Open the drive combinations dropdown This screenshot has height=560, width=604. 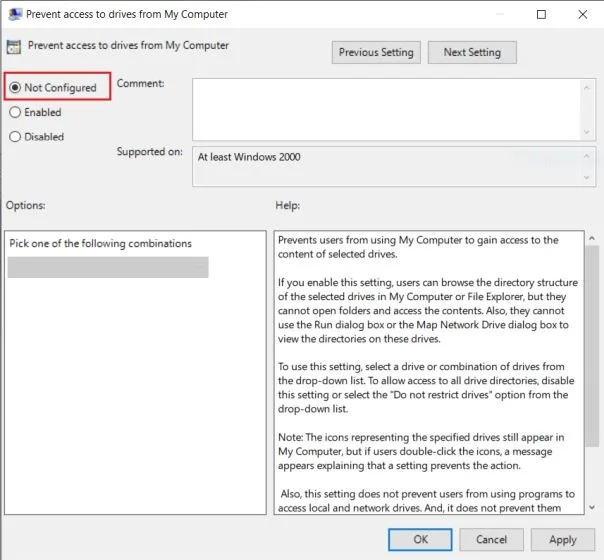108,267
